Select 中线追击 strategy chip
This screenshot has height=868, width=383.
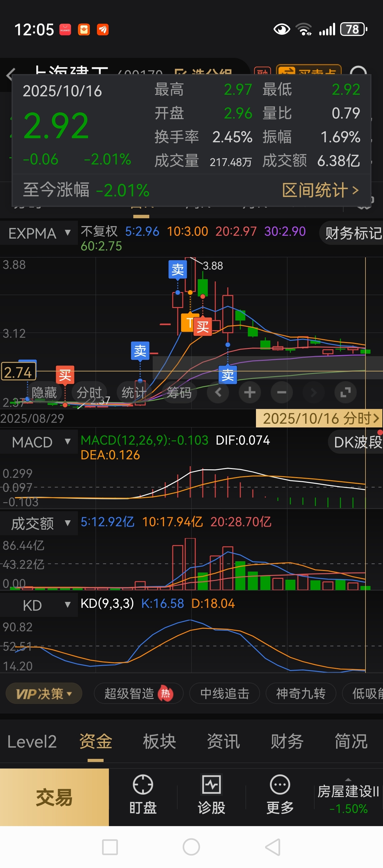(x=225, y=694)
